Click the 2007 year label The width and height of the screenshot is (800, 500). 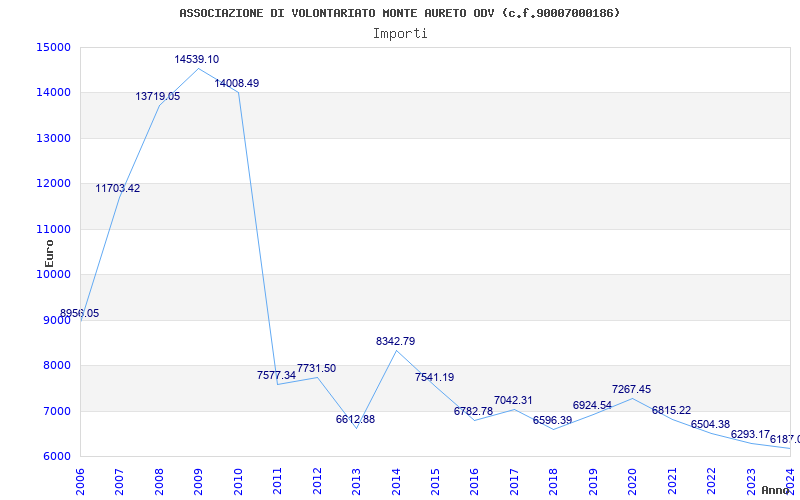(x=120, y=482)
